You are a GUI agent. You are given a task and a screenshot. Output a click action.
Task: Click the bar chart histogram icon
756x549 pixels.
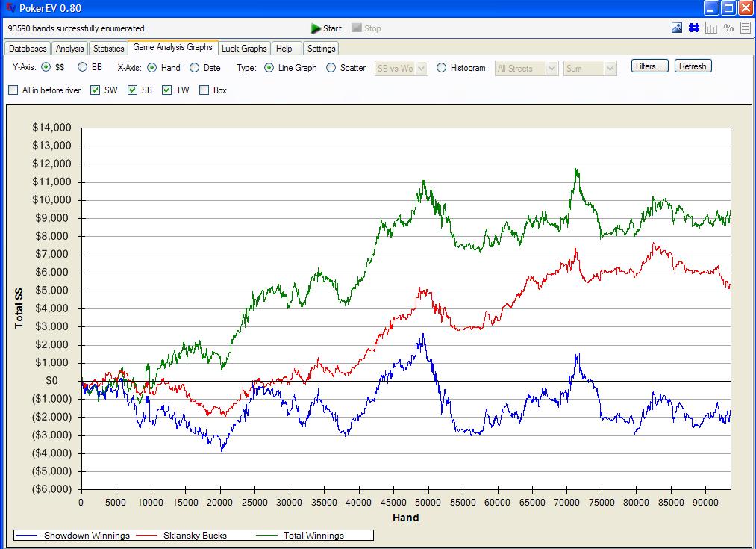pyautogui.click(x=710, y=28)
